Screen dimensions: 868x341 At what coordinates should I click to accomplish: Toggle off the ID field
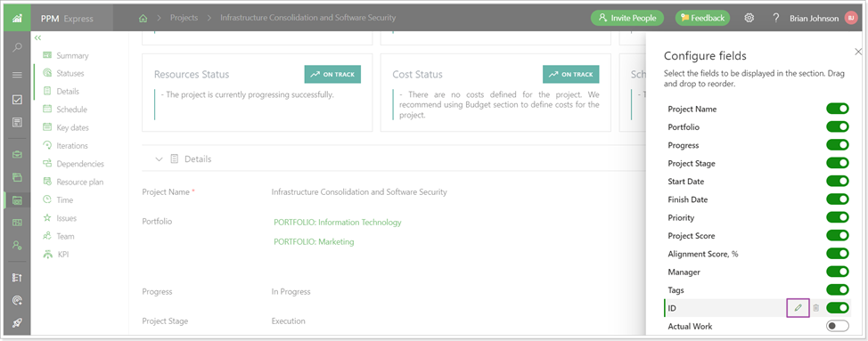837,308
